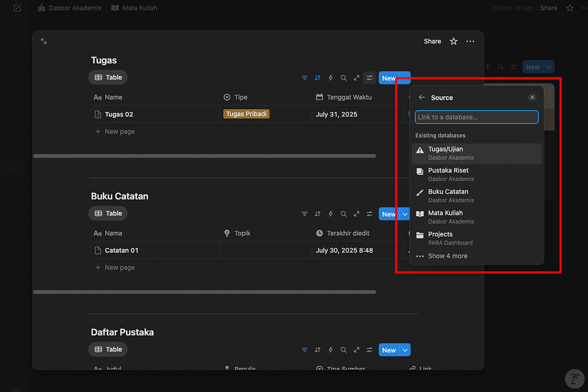This screenshot has height=392, width=588.
Task: Open sort icon in Buku Catatan toolbar
Action: [x=317, y=214]
